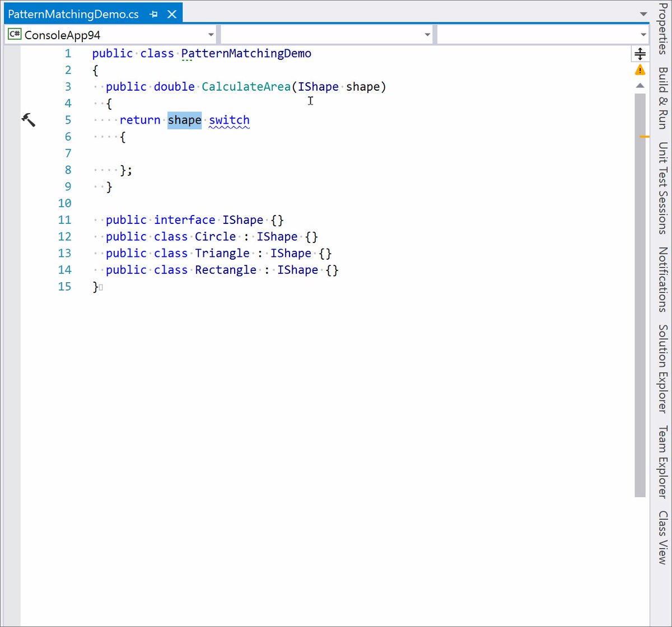Click the 'return' keyword on line 5
The image size is (672, 627).
[140, 120]
